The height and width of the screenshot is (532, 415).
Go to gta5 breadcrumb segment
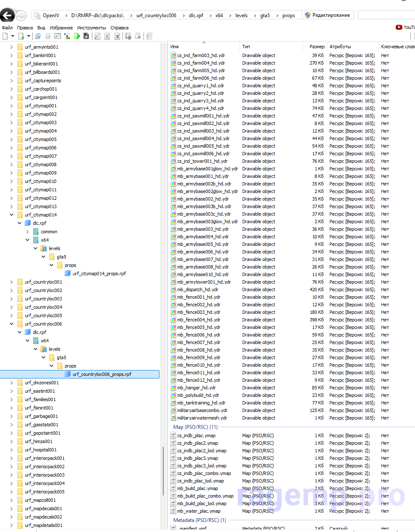(x=265, y=16)
